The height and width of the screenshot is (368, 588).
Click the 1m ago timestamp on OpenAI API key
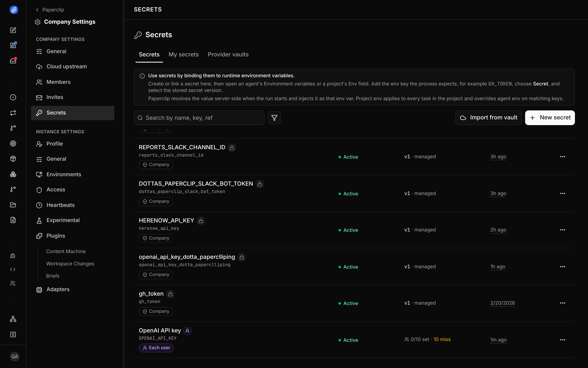click(x=498, y=340)
